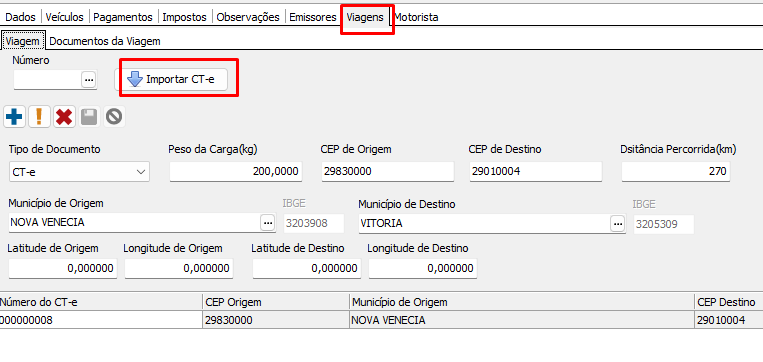This screenshot has height=362, width=763.
Task: Open the Pagamentos tab
Action: coord(123,17)
